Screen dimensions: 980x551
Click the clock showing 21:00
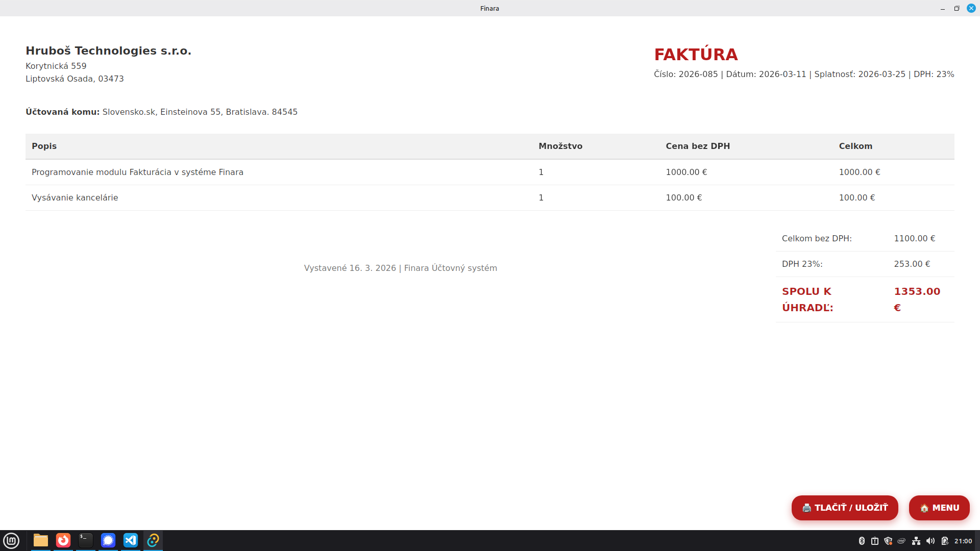click(x=964, y=541)
